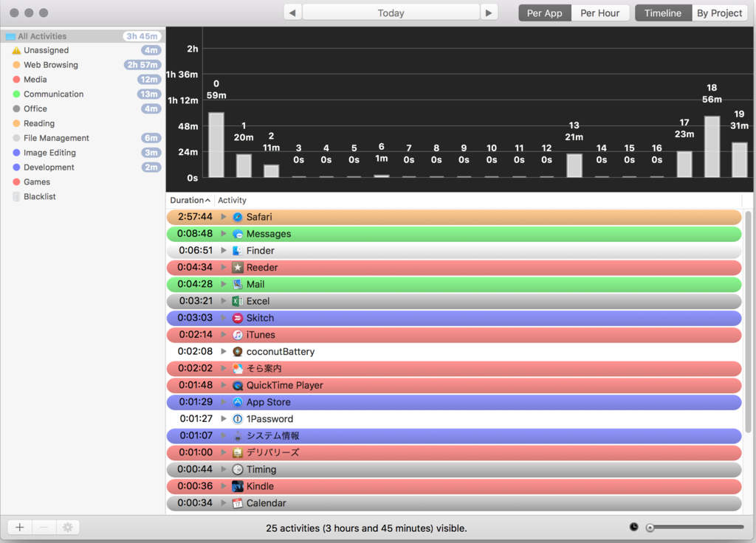
Task: Click the Excel app icon
Action: pyautogui.click(x=238, y=301)
